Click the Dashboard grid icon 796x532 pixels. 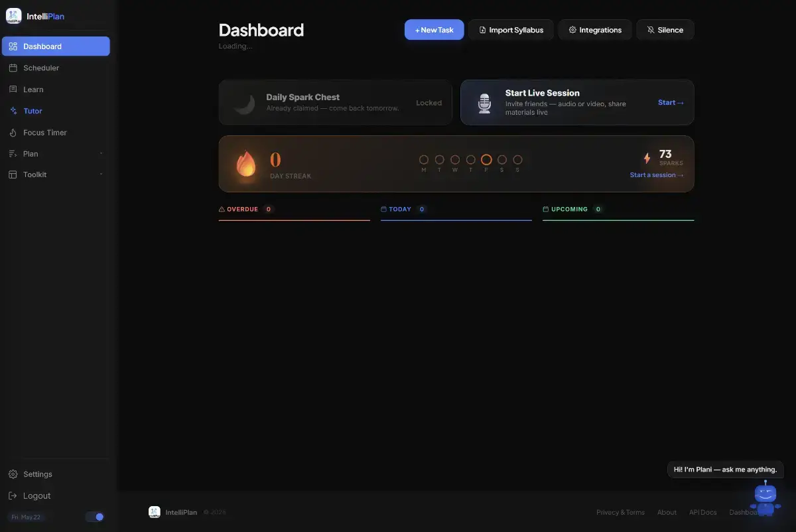(x=13, y=46)
